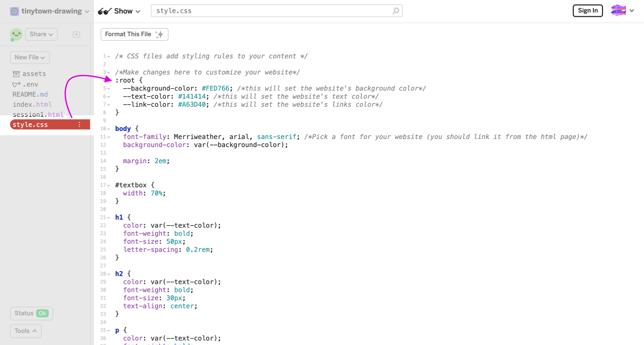Click the glasses Show icon
Image resolution: width=644 pixels, height=345 pixels.
(104, 11)
